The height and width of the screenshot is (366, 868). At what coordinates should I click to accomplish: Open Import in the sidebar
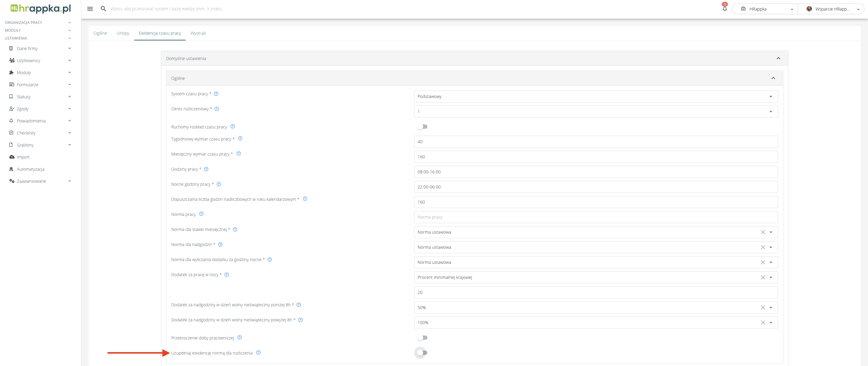(x=23, y=157)
